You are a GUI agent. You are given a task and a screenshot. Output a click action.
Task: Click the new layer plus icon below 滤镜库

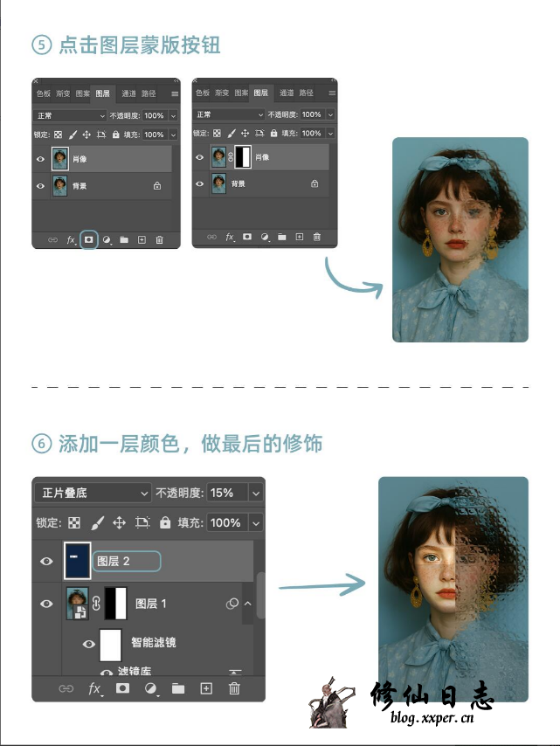click(206, 688)
